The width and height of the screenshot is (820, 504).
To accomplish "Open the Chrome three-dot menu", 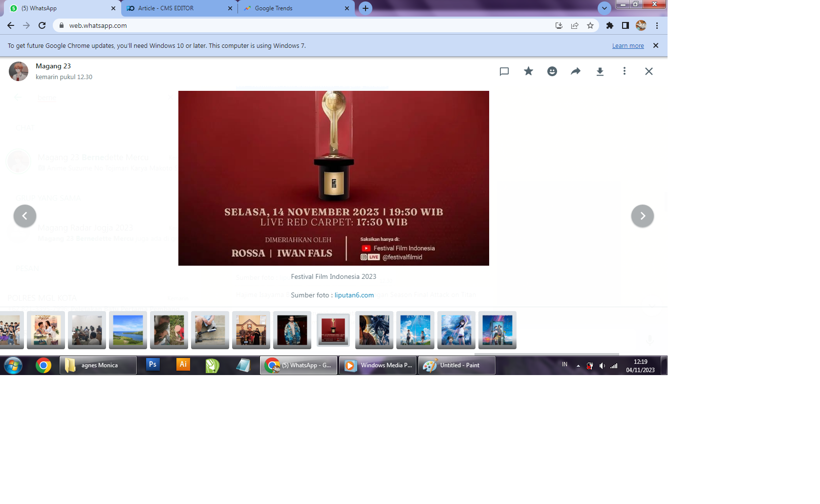I will (657, 25).
